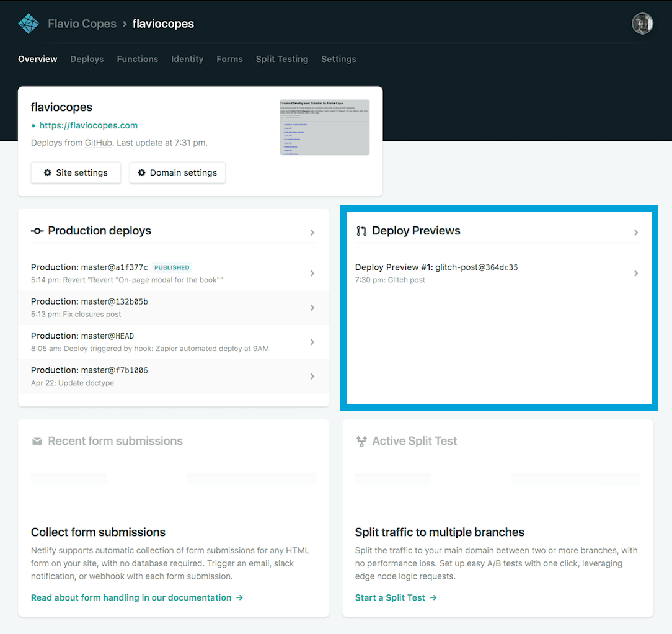Click Start a Split Test link

pyautogui.click(x=390, y=597)
